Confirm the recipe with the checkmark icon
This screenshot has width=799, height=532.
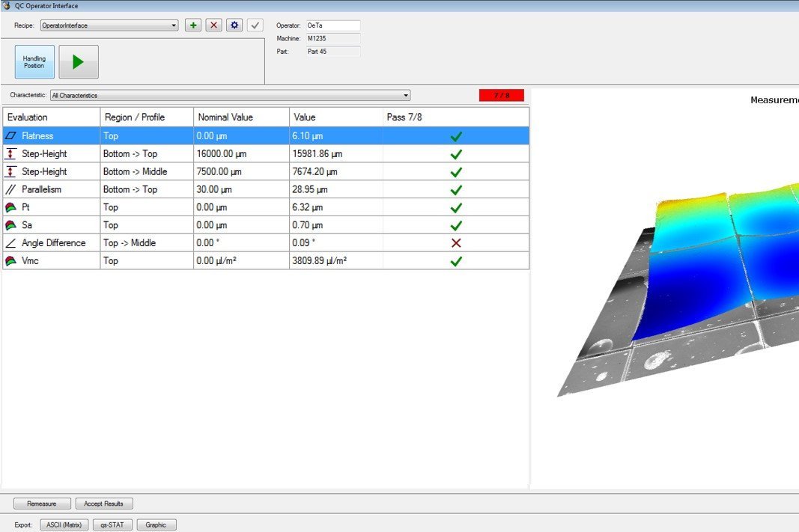pos(254,25)
